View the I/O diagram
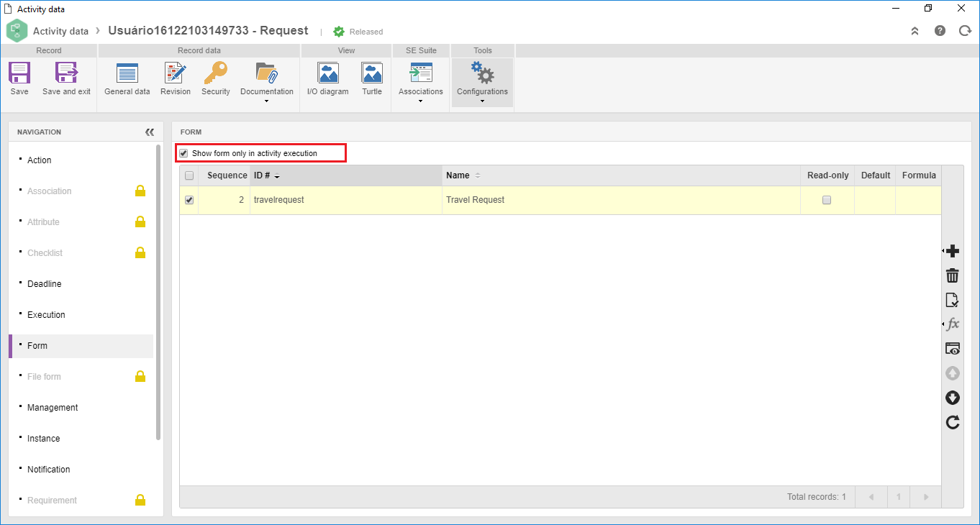This screenshot has width=980, height=525. tap(328, 73)
